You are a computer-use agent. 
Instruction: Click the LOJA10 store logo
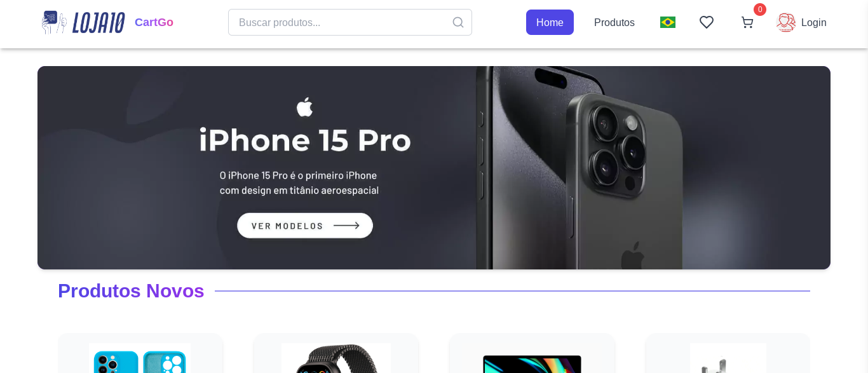tap(83, 22)
